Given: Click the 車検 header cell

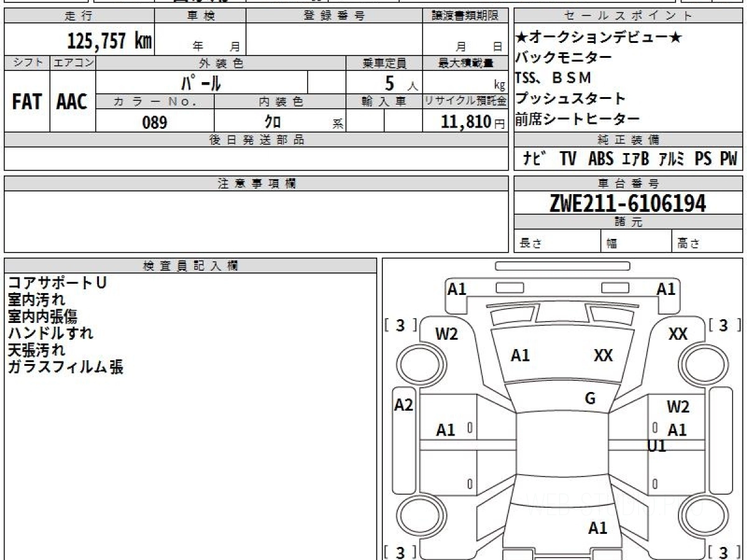Looking at the screenshot, I should 200,16.
